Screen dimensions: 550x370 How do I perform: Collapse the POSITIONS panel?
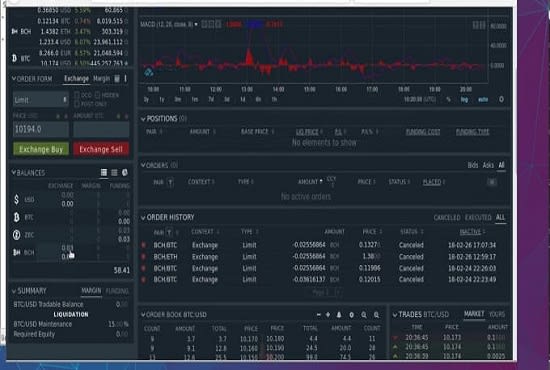[x=143, y=119]
